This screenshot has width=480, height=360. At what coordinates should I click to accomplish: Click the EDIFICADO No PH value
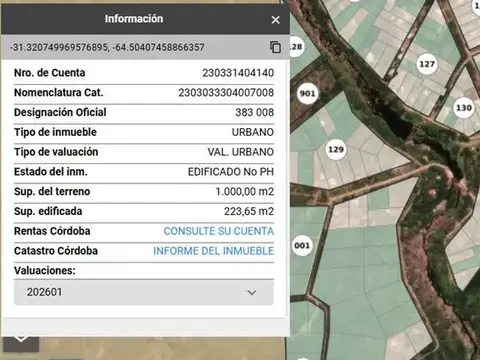pyautogui.click(x=231, y=172)
